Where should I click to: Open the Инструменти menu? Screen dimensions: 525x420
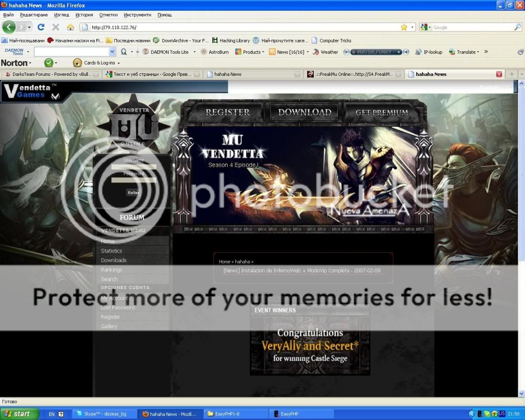click(137, 15)
